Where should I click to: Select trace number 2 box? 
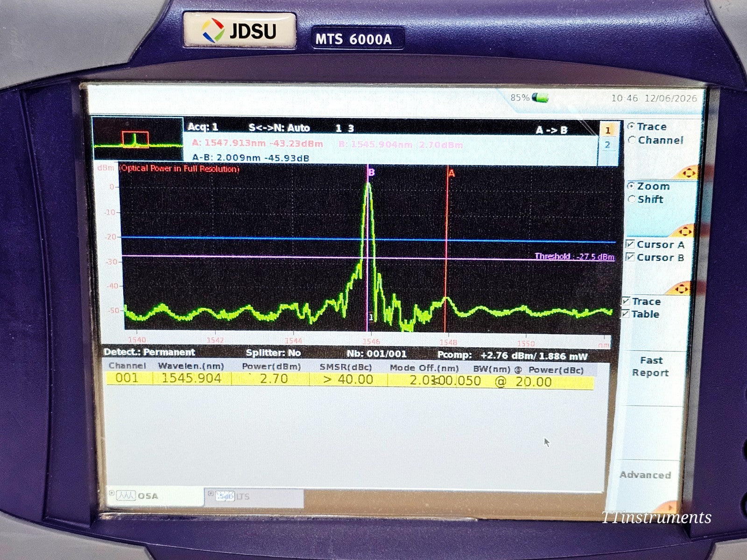(x=607, y=145)
